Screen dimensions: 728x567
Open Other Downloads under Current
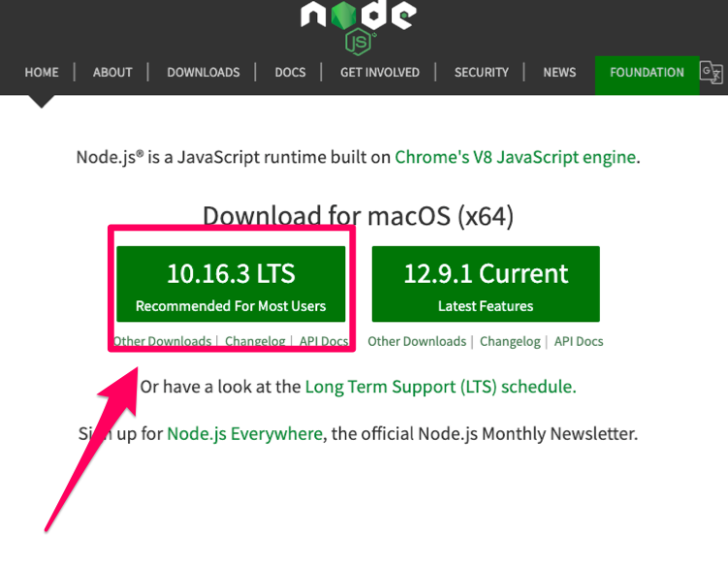click(x=417, y=341)
